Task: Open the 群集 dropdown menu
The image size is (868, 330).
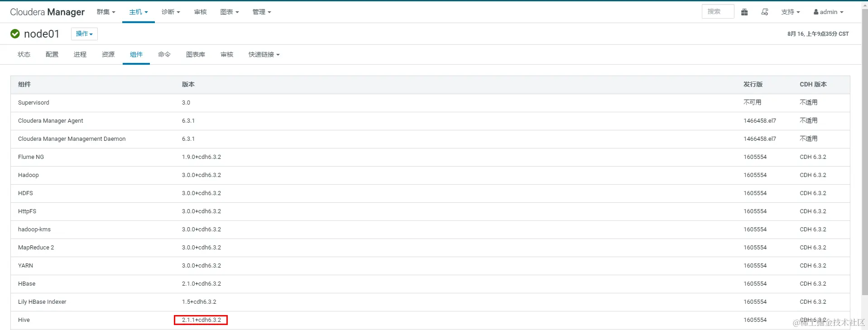Action: click(106, 12)
